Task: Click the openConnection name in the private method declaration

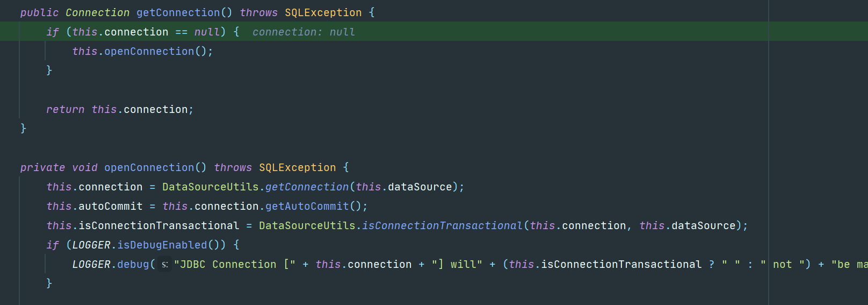Action: (x=149, y=167)
